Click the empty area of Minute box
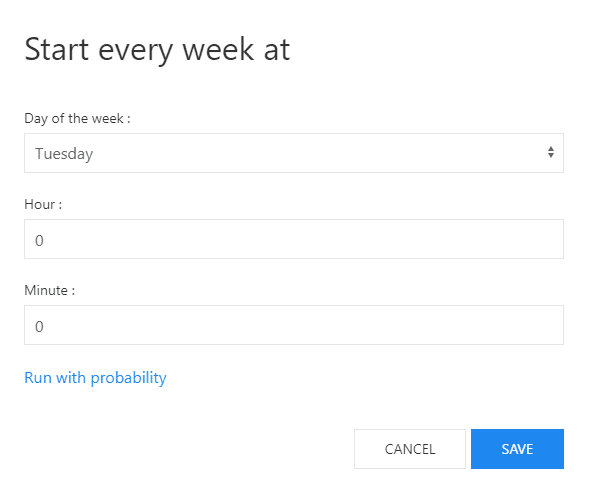589x491 pixels. point(301,325)
